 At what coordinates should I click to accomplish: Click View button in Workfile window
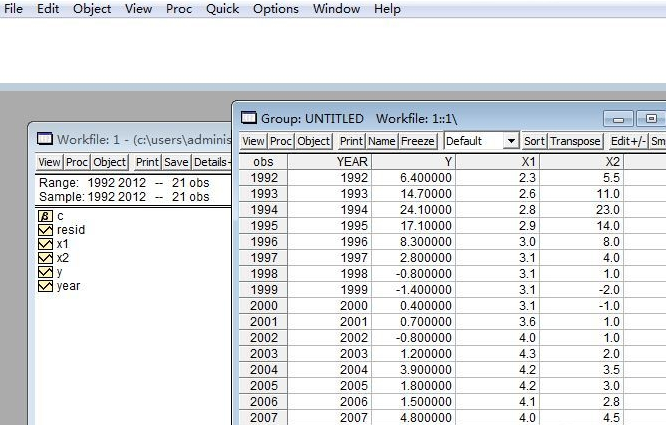point(49,162)
